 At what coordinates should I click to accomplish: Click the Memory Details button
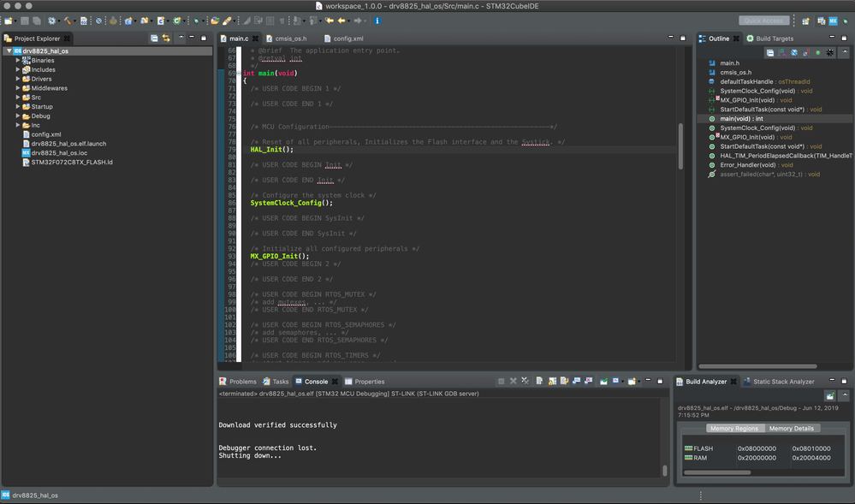coord(791,428)
